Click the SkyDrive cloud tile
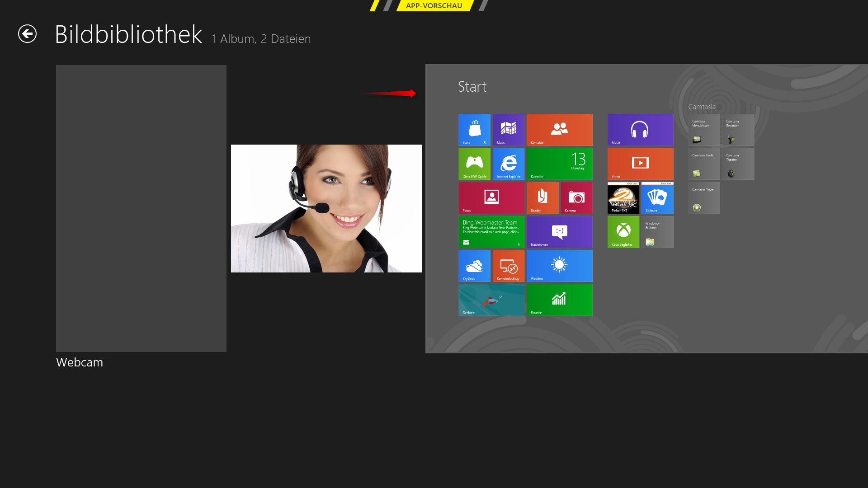The height and width of the screenshot is (488, 868). [x=474, y=266]
